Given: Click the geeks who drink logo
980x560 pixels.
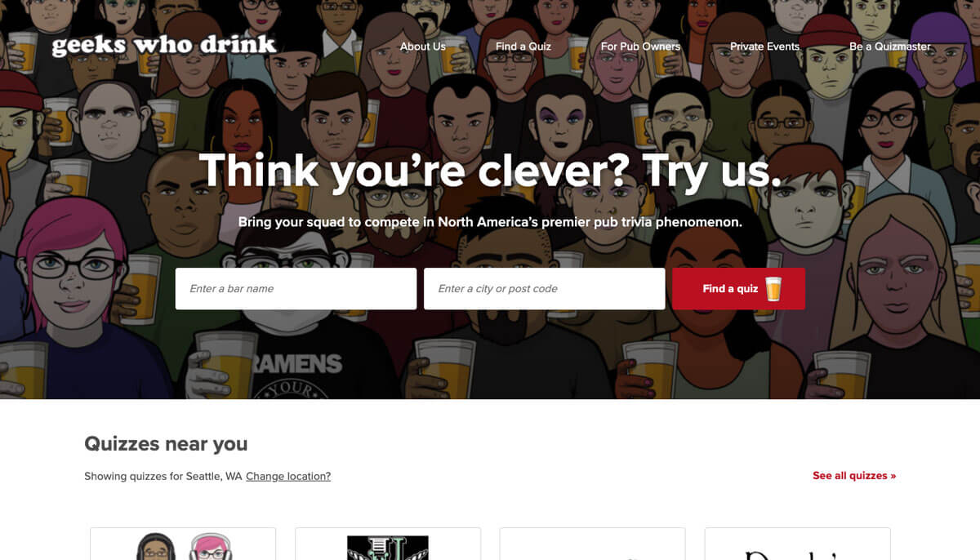Looking at the screenshot, I should (x=164, y=46).
